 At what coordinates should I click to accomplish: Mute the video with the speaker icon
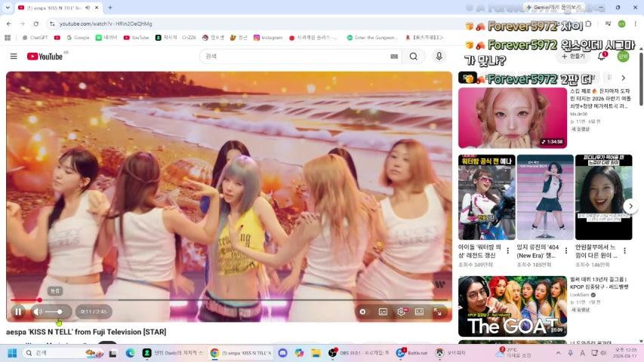point(38,311)
